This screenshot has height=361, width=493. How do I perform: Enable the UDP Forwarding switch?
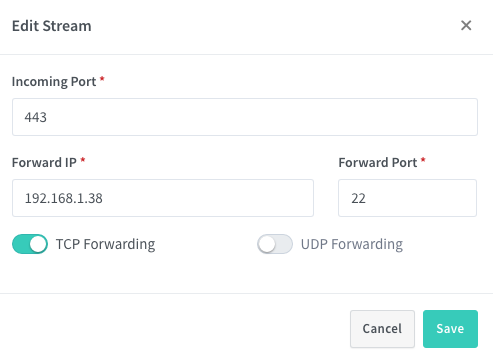coord(275,244)
